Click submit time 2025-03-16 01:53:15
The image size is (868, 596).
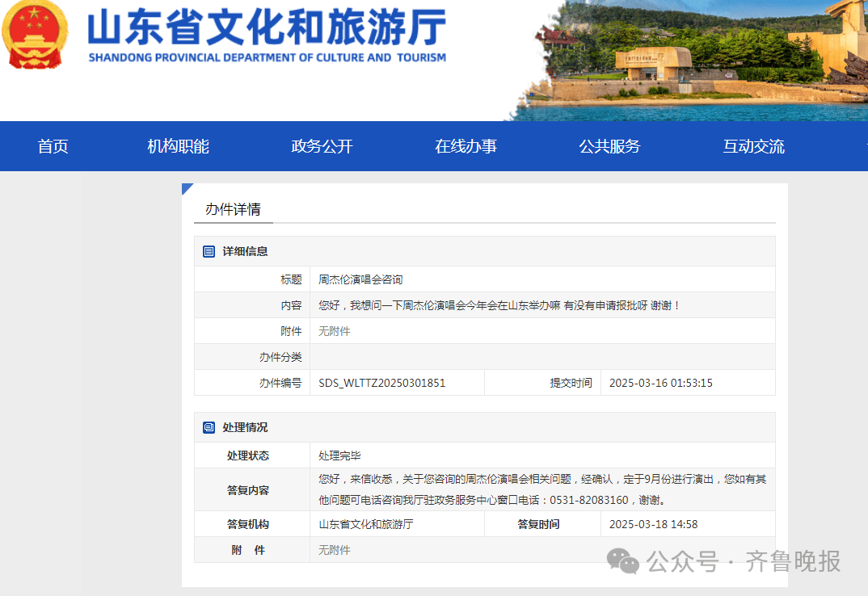(661, 383)
